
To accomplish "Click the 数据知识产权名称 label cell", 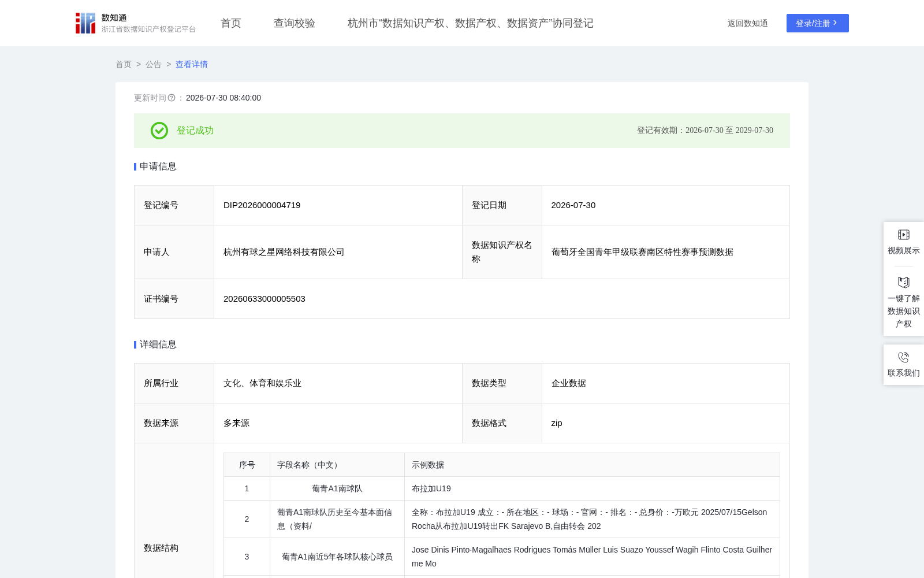I will (x=502, y=252).
